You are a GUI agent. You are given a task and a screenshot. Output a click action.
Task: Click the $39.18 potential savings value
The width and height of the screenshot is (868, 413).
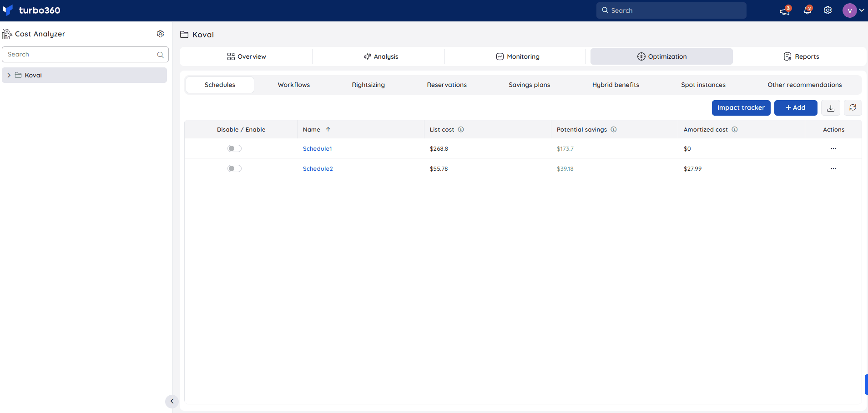coord(565,168)
